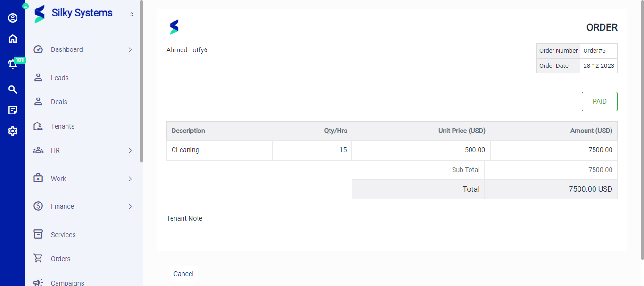
Task: Click the Order Date label cell
Action: pos(558,65)
